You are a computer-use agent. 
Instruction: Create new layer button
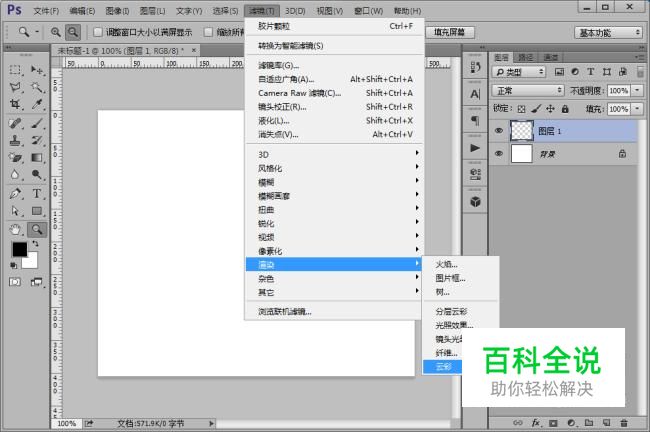click(x=606, y=423)
